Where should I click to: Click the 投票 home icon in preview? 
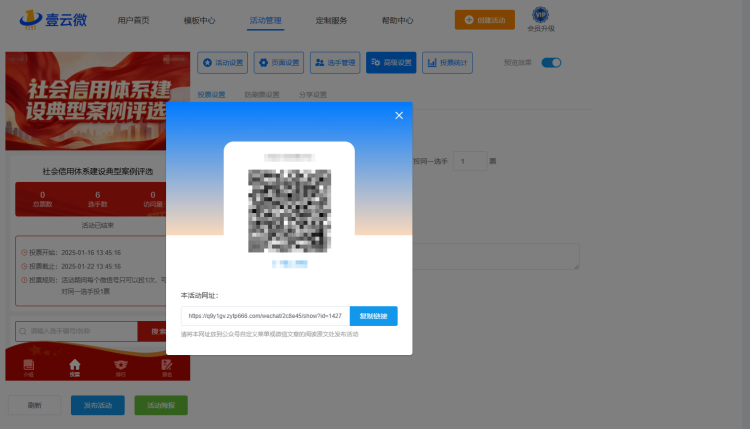tap(75, 368)
